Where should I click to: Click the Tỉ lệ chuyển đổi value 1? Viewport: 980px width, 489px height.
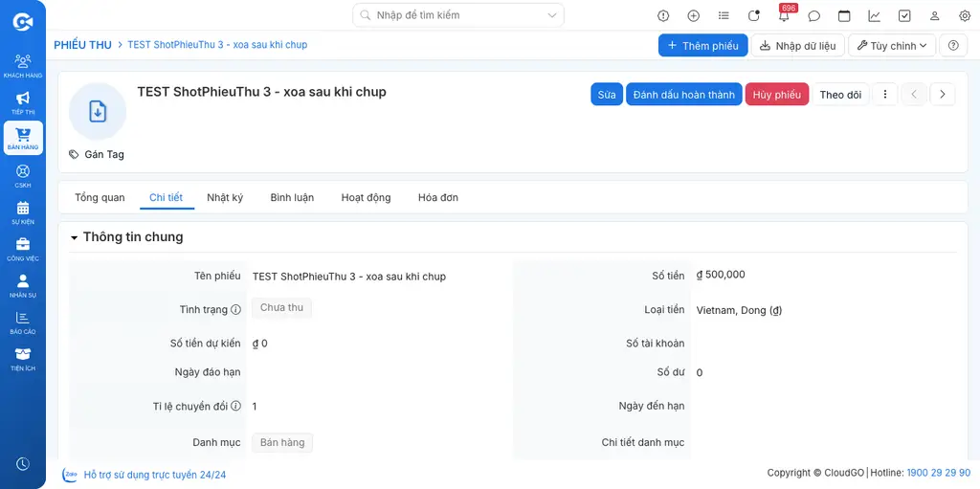pyautogui.click(x=255, y=407)
